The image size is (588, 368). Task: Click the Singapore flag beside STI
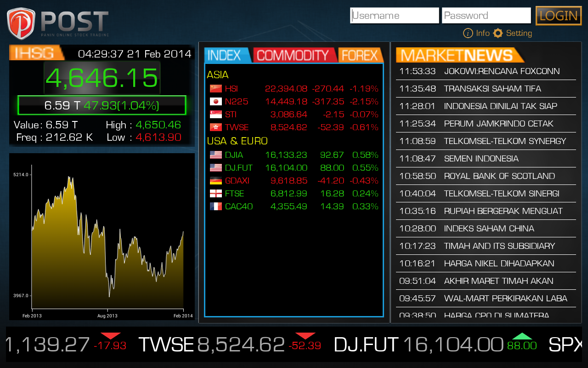215,115
